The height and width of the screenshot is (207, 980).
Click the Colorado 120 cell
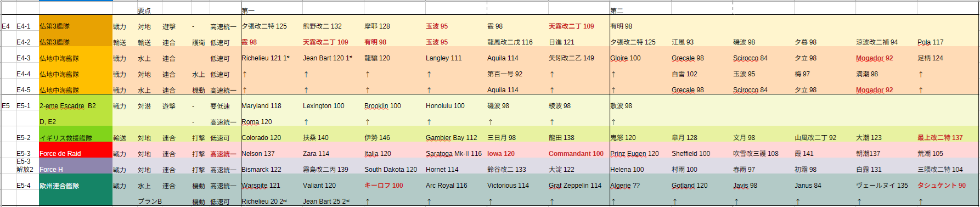pyautogui.click(x=272, y=138)
